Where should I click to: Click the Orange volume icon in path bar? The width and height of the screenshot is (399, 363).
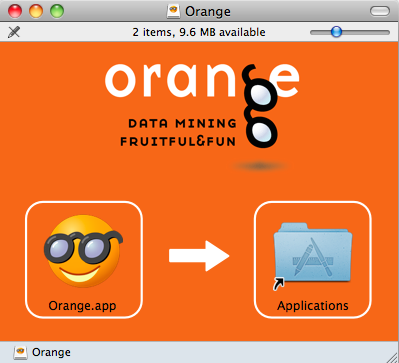pyautogui.click(x=20, y=352)
